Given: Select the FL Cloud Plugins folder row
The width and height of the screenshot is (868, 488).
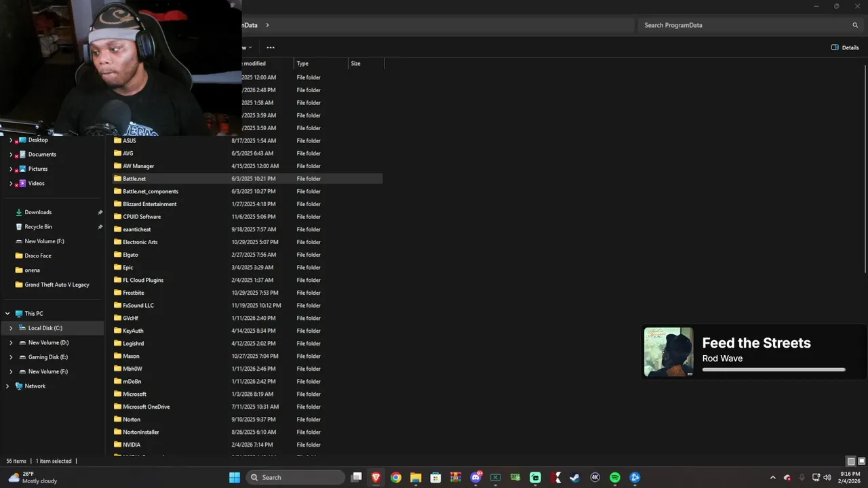Looking at the screenshot, I should pyautogui.click(x=248, y=280).
